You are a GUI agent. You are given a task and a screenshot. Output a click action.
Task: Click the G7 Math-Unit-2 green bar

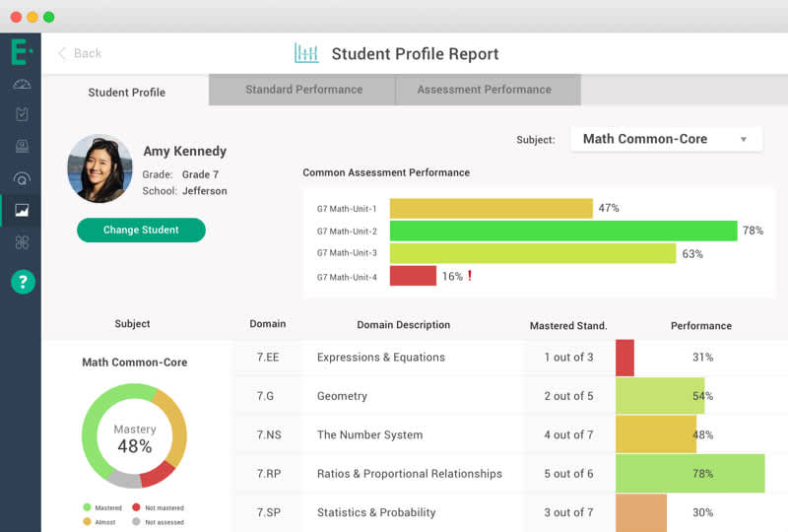pyautogui.click(x=563, y=231)
